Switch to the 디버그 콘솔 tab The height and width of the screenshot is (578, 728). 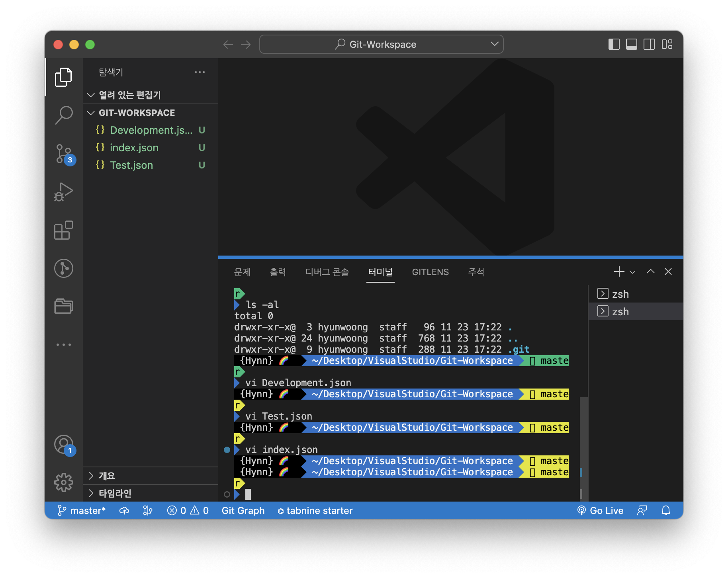pyautogui.click(x=327, y=272)
